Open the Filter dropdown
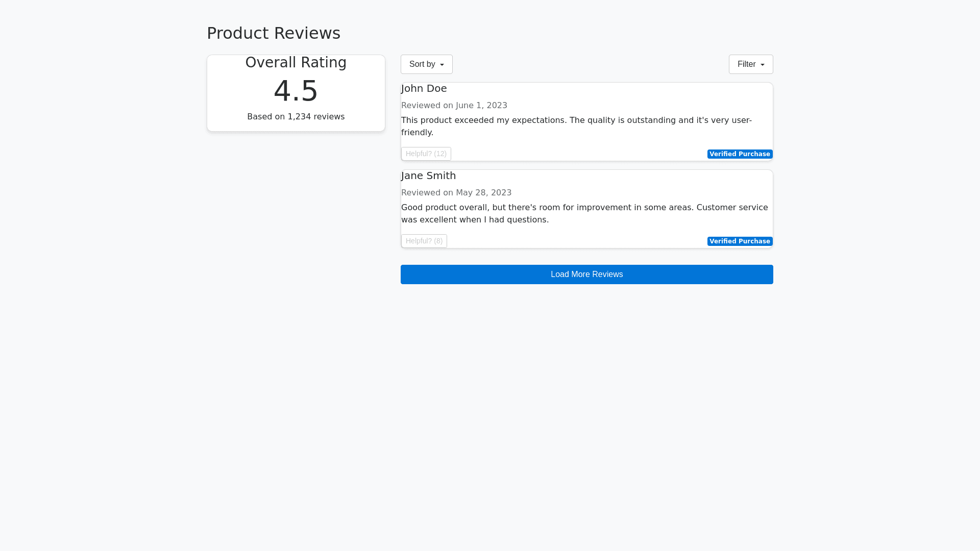The image size is (980, 551). point(750,64)
